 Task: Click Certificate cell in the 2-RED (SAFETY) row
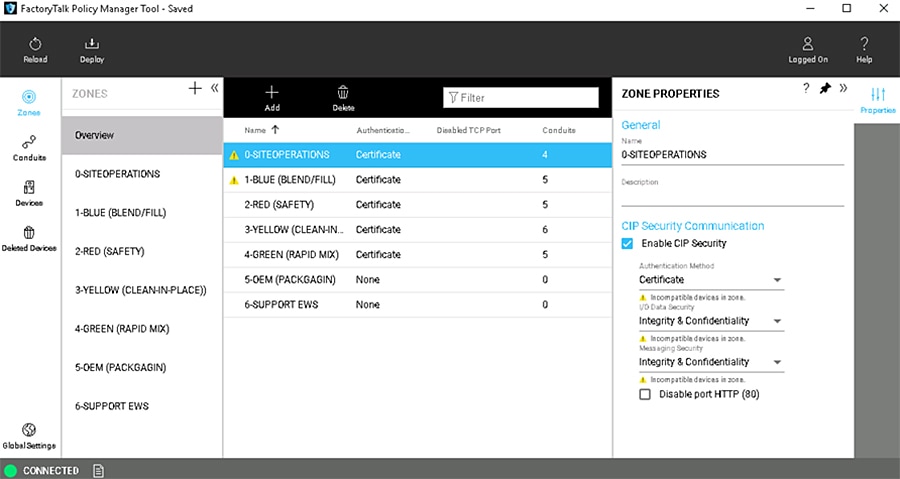coord(378,205)
